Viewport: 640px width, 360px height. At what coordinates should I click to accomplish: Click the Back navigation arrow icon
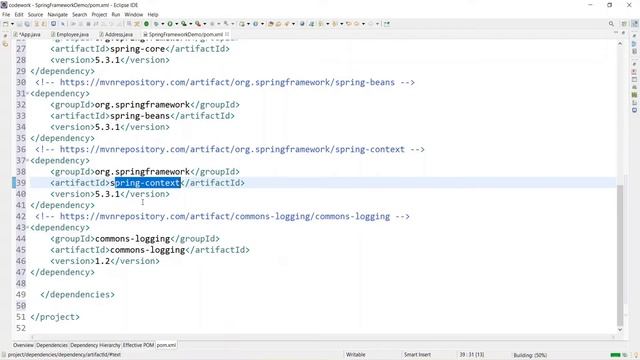pyautogui.click(x=356, y=24)
